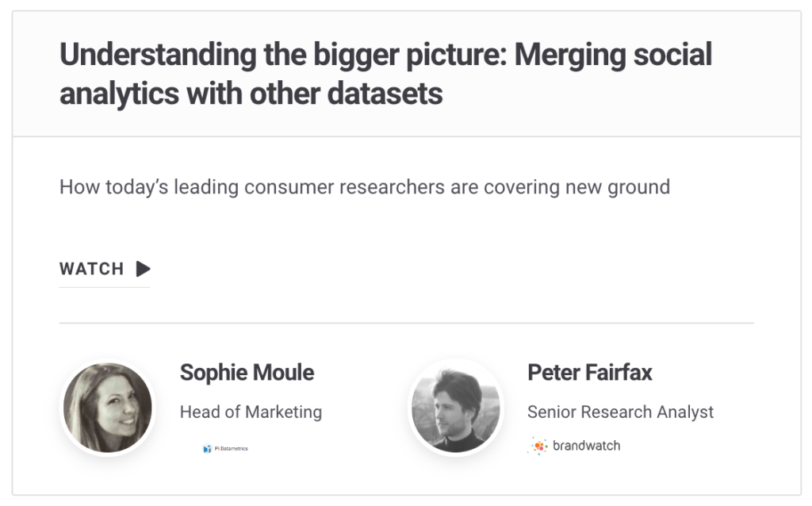The image size is (812, 506).
Task: Click the Head of Marketing job title
Action: [x=251, y=412]
